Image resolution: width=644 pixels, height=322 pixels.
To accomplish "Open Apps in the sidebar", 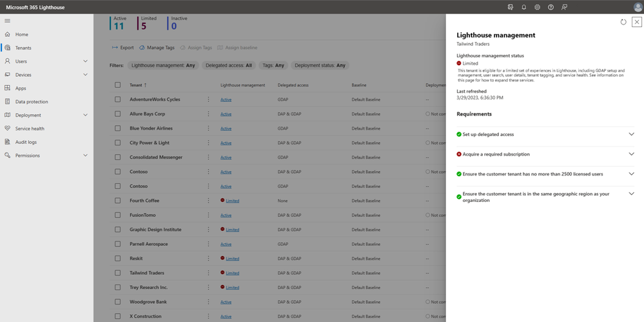I will pyautogui.click(x=21, y=88).
